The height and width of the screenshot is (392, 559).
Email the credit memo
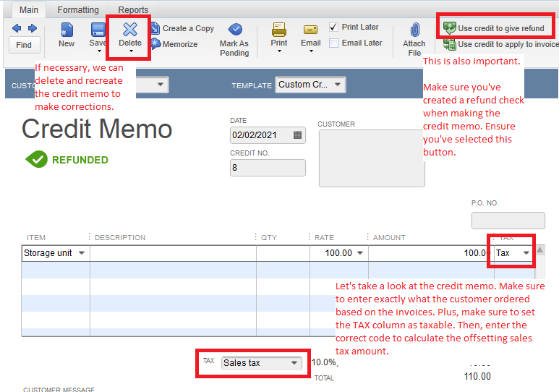click(x=310, y=35)
